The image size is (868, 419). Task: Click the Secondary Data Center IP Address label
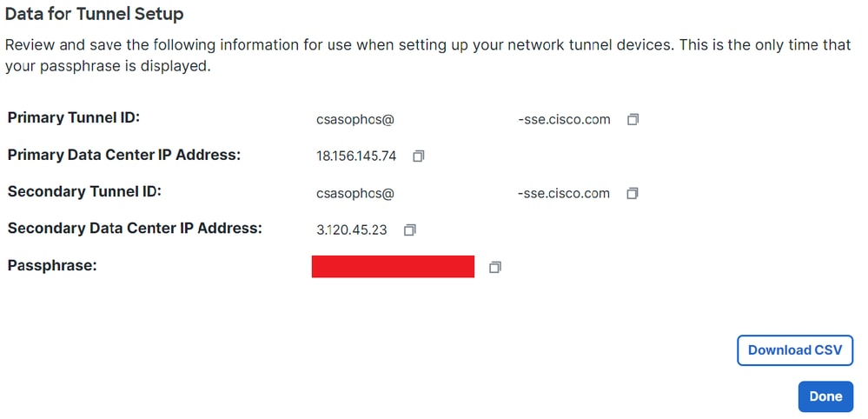135,228
